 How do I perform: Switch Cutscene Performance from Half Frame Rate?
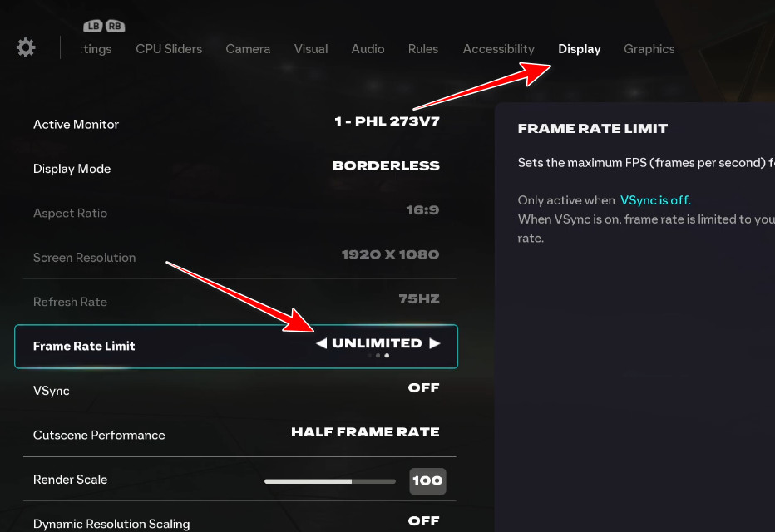(x=364, y=431)
